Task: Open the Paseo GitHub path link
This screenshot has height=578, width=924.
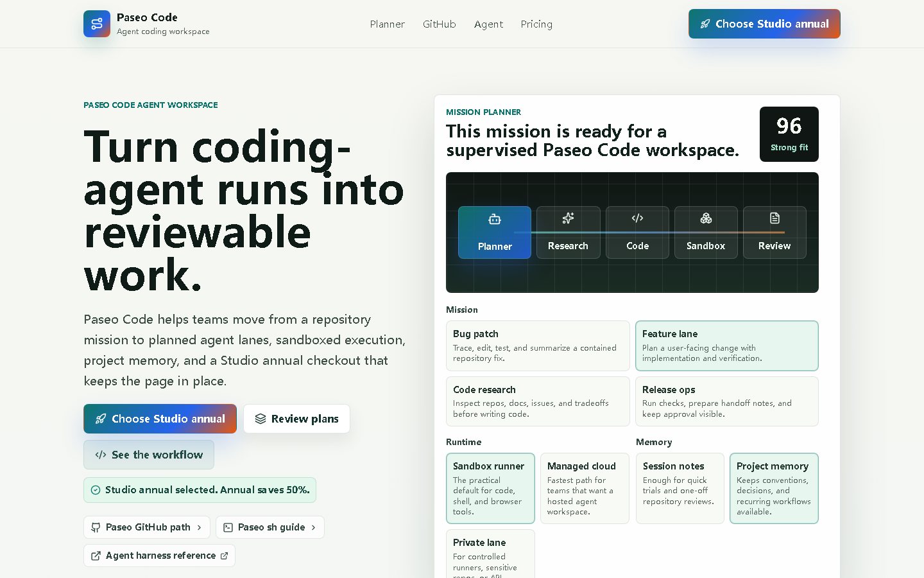Action: click(x=147, y=527)
